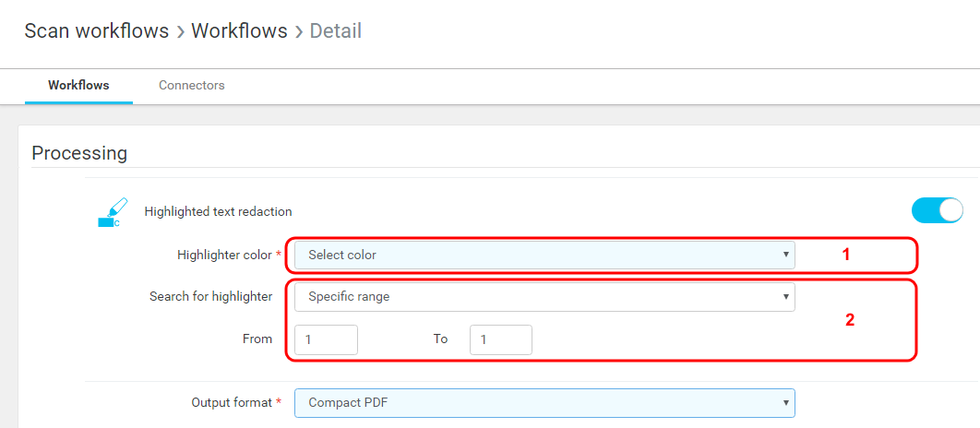Click the From field label

pyautogui.click(x=257, y=339)
